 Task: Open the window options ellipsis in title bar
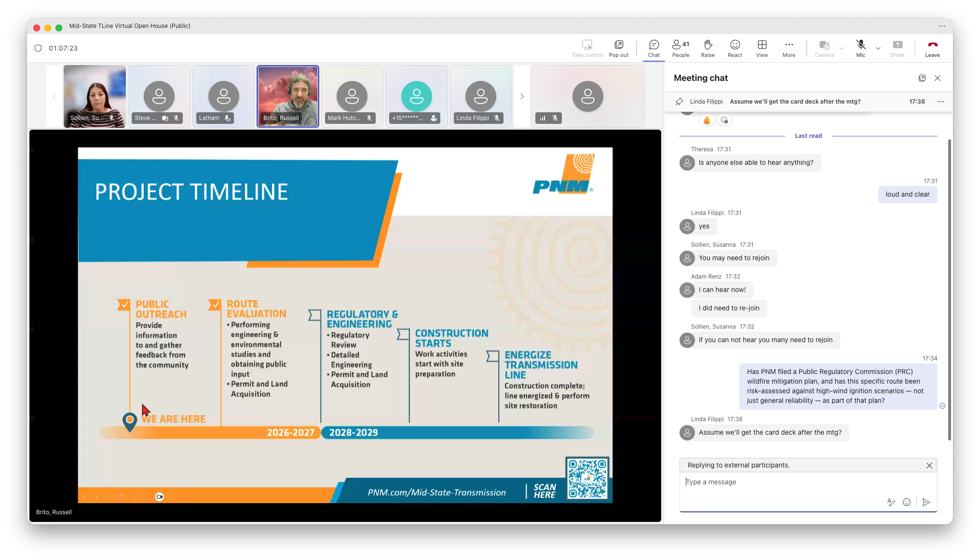tap(941, 26)
